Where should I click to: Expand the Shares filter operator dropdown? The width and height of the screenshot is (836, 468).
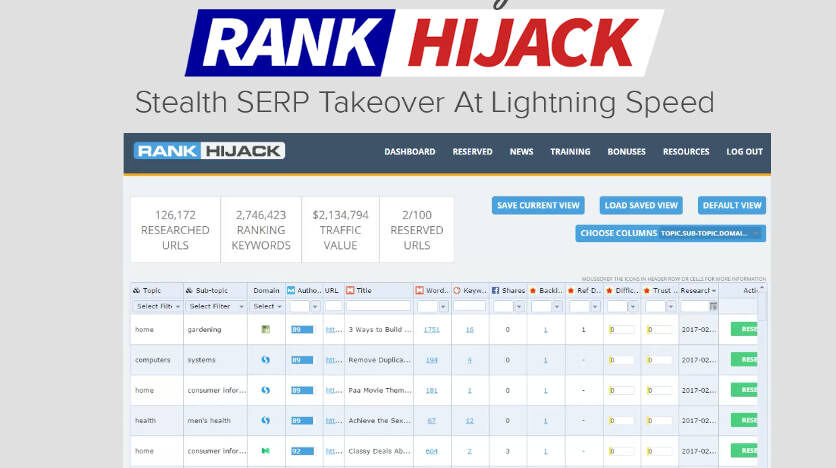tap(519, 306)
